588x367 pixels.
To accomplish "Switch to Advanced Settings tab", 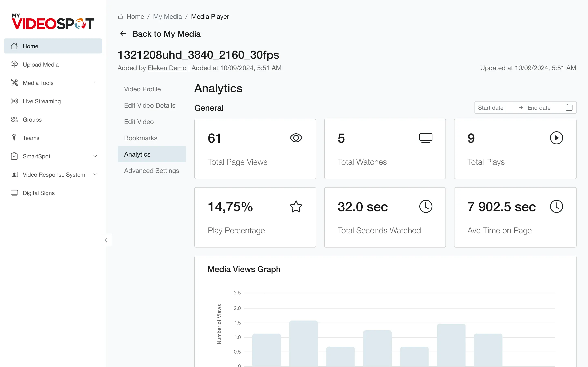I will point(152,171).
